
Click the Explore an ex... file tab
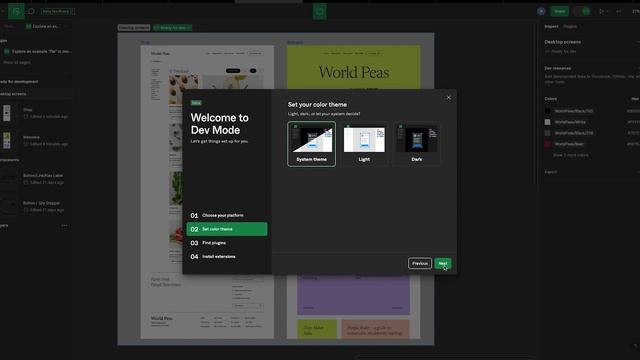pyautogui.click(x=42, y=27)
